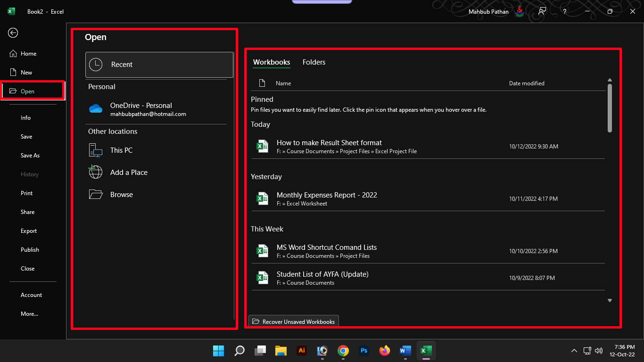Image resolution: width=644 pixels, height=362 pixels.
Task: Click the Browse folder icon
Action: click(x=96, y=194)
